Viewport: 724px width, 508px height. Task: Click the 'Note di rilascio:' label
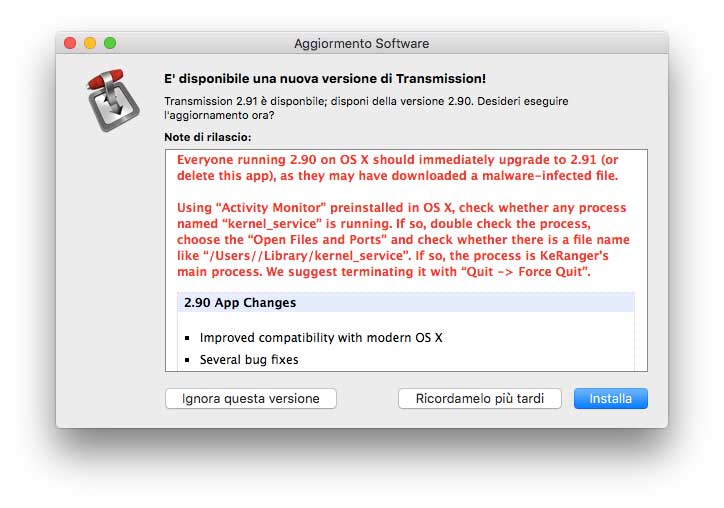pos(208,137)
